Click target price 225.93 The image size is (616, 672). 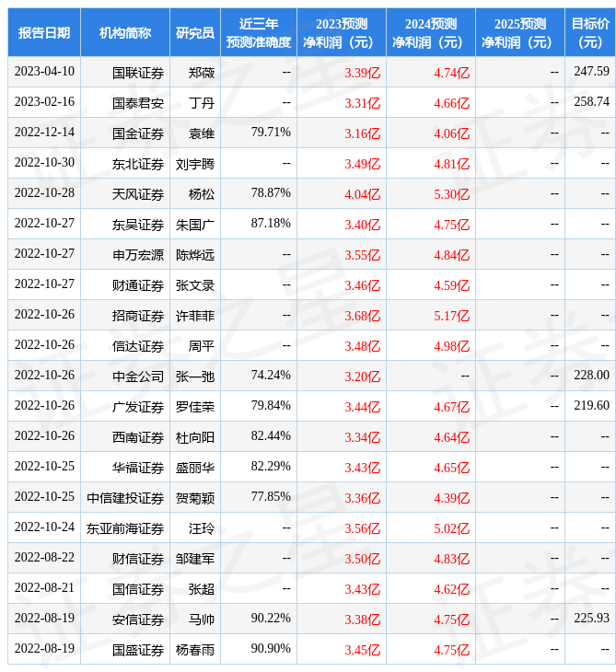[591, 619]
